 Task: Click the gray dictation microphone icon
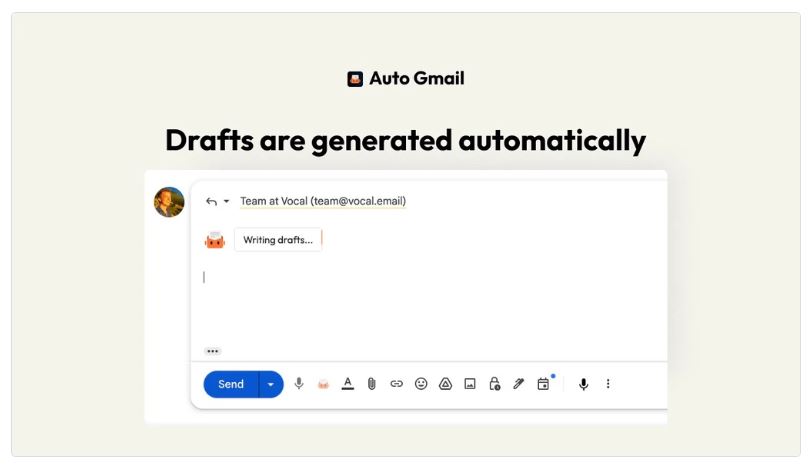[x=299, y=383]
